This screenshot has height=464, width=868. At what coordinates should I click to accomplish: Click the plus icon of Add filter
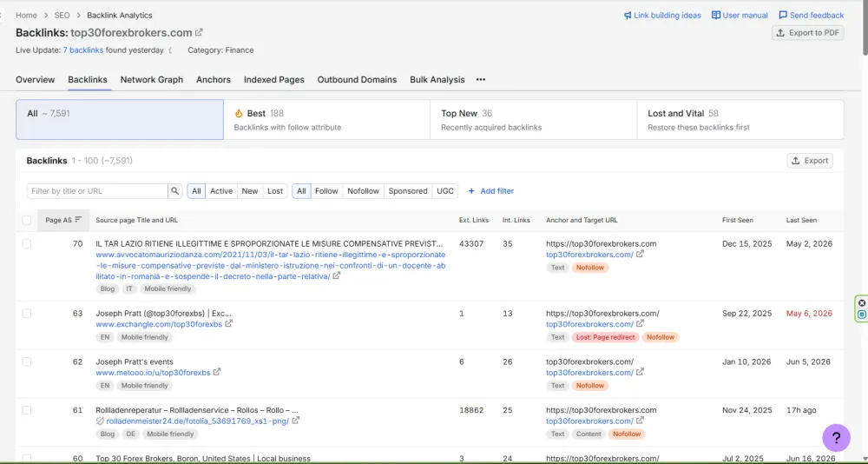(x=471, y=190)
